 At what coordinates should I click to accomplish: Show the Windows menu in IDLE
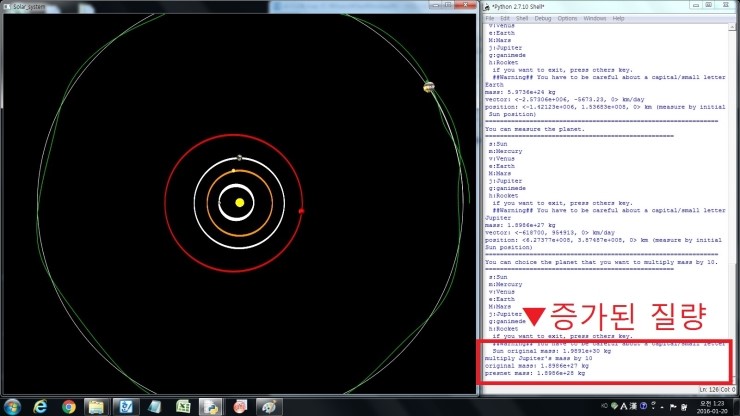[x=595, y=18]
